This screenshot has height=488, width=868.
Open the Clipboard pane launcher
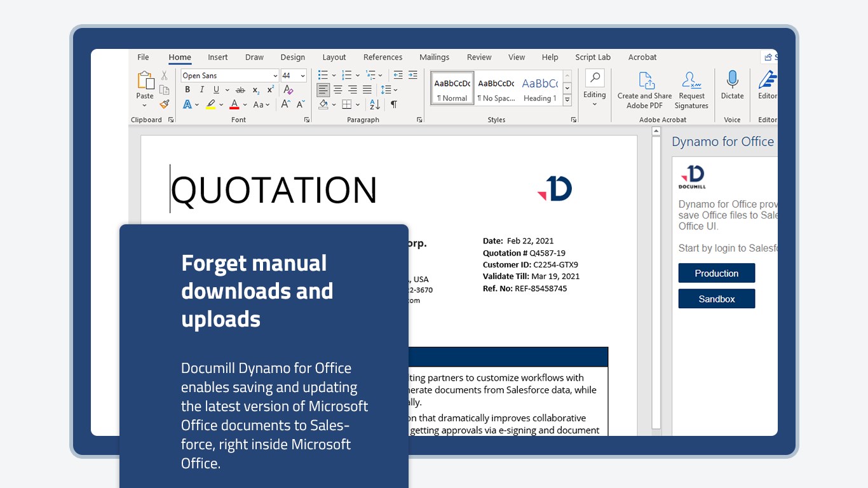coord(171,119)
